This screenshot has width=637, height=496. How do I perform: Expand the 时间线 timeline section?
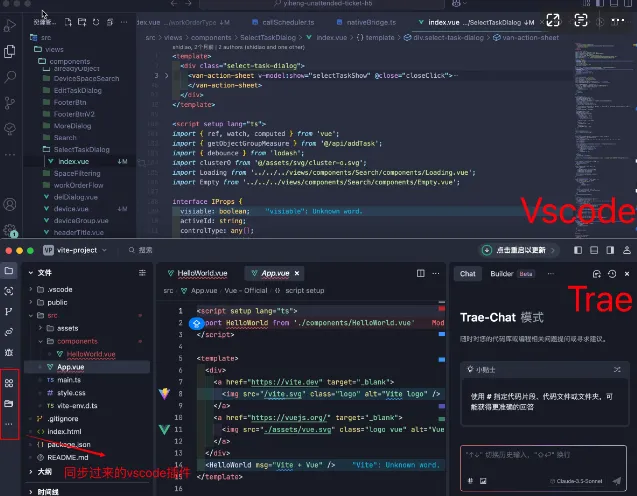[30, 492]
